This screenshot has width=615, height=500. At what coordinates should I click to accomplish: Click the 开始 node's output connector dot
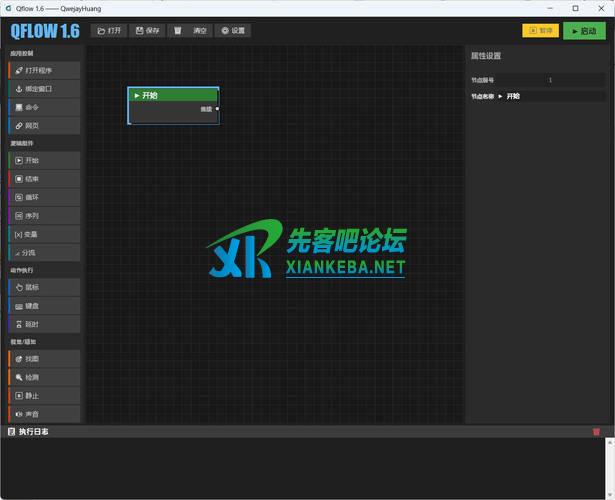217,108
